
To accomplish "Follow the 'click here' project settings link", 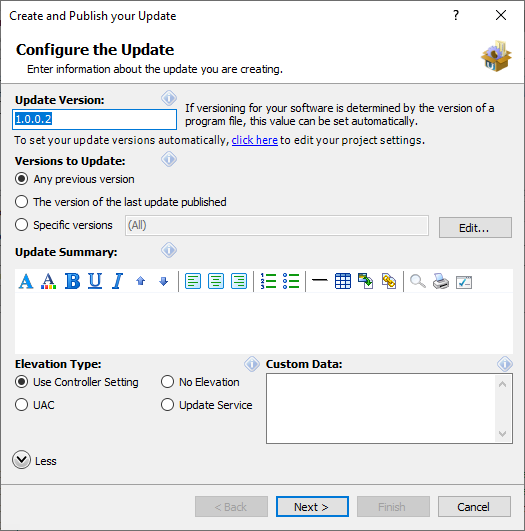I will pos(255,140).
